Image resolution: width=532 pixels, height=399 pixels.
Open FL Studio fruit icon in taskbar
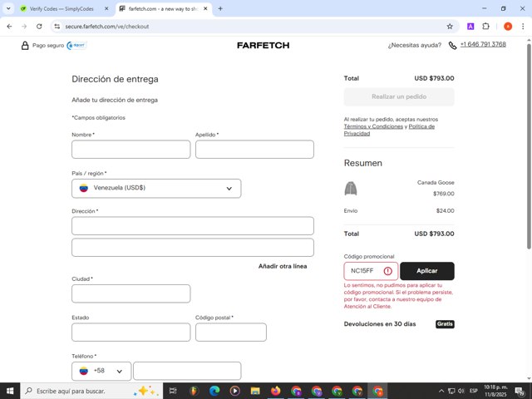coord(194,391)
